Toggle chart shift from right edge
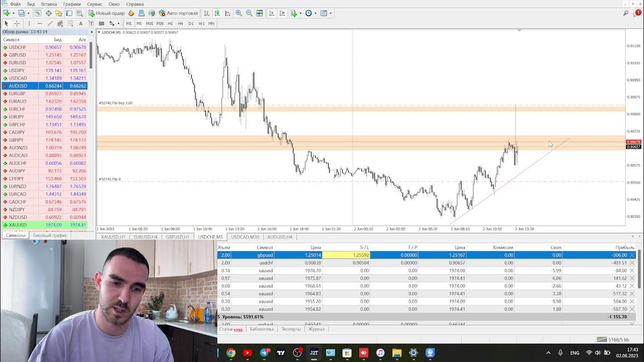Screen dimensions: 644x362 (282, 13)
